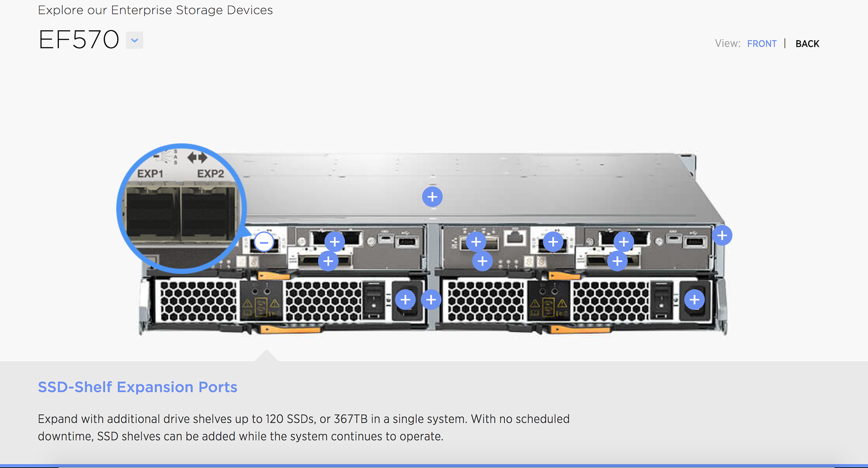Open the plus hotspot on left power supply socket
The image size is (868, 468).
coord(406,299)
